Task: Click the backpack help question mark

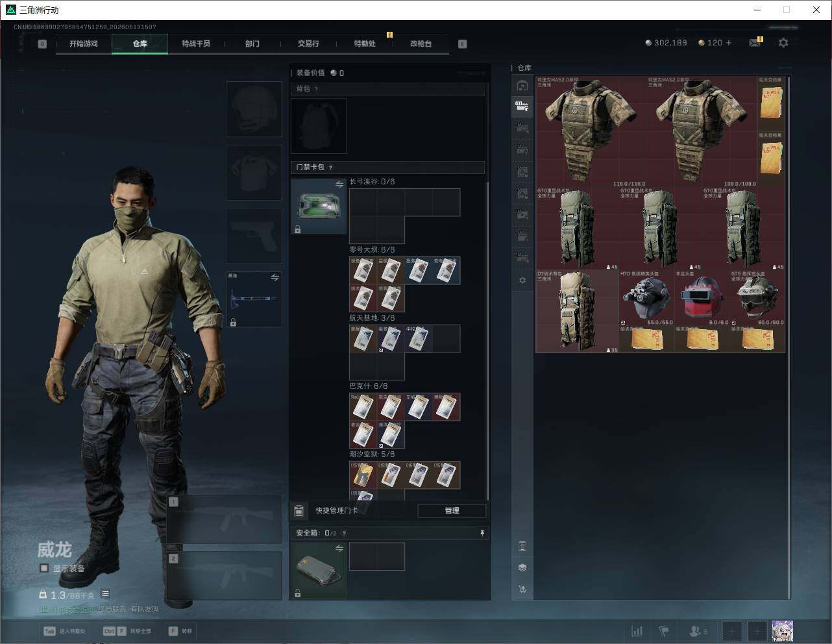Action: 317,89
